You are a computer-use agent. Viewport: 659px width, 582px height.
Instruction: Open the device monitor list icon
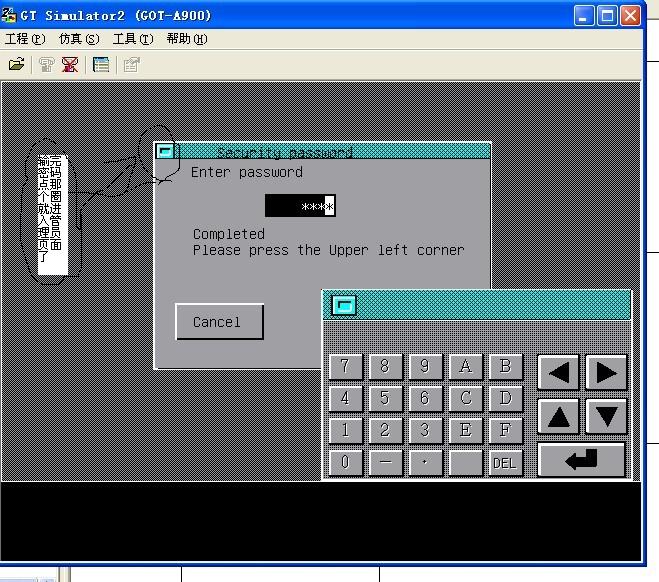(x=101, y=64)
